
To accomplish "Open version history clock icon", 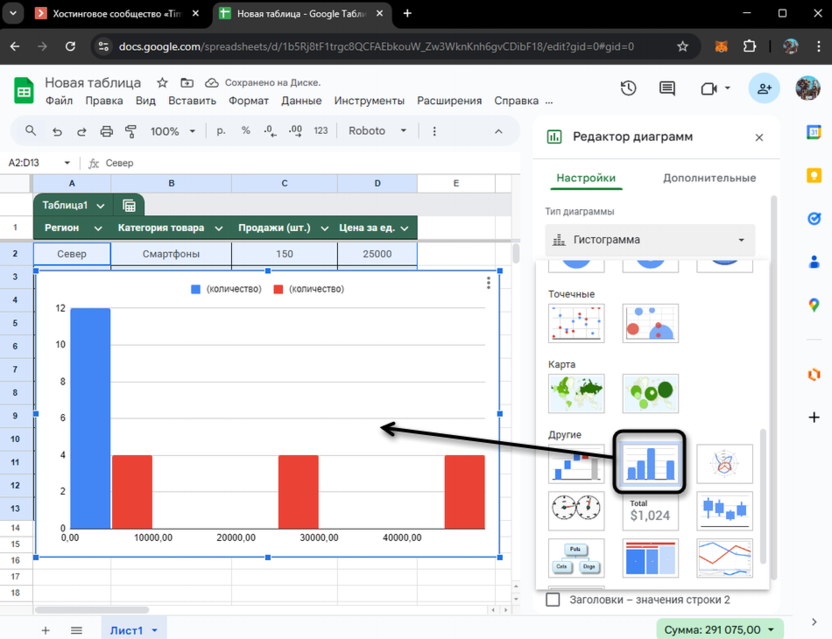I will click(628, 89).
